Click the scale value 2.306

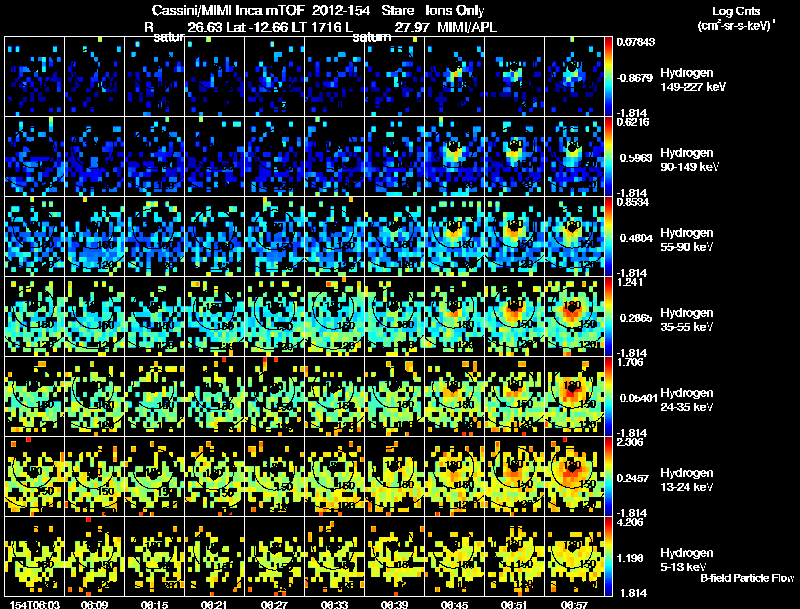(x=630, y=442)
